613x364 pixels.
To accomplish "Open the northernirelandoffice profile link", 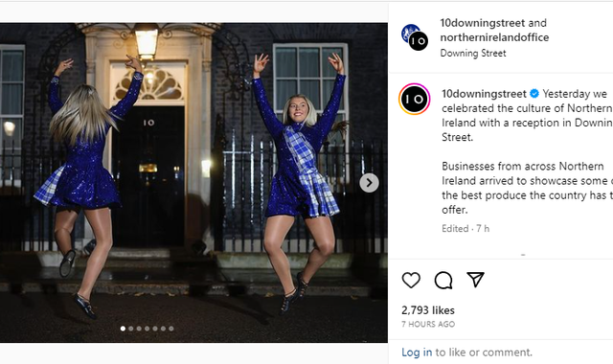I will (x=494, y=37).
